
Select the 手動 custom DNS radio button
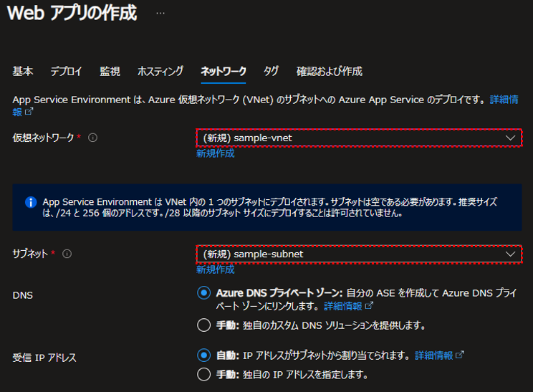[203, 325]
